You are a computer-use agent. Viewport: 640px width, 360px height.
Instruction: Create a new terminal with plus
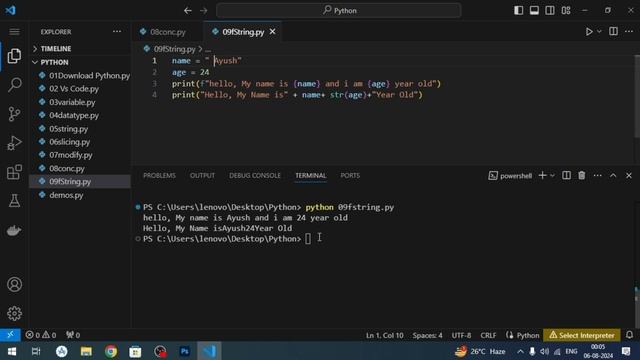pos(542,175)
